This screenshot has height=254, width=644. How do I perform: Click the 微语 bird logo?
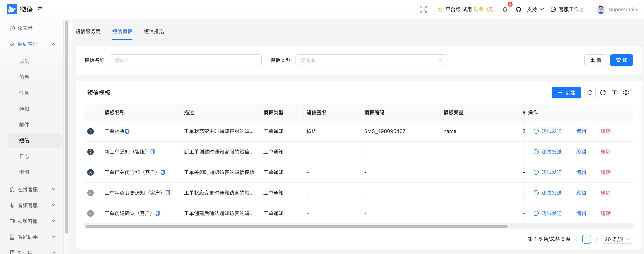(x=12, y=10)
